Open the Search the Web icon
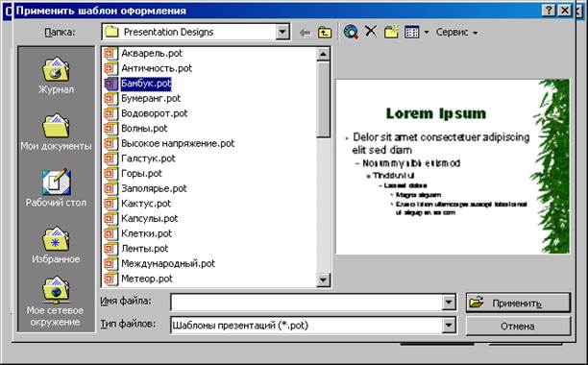 pos(351,33)
